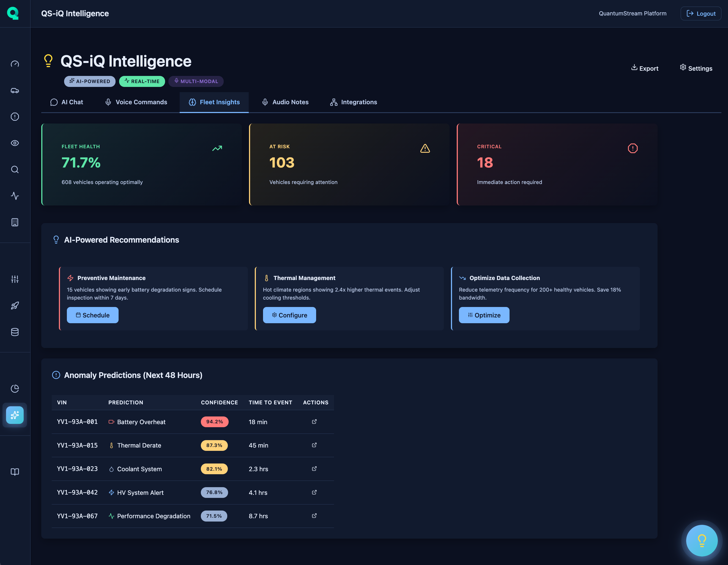Click Configure under Thermal Management

[x=289, y=315]
